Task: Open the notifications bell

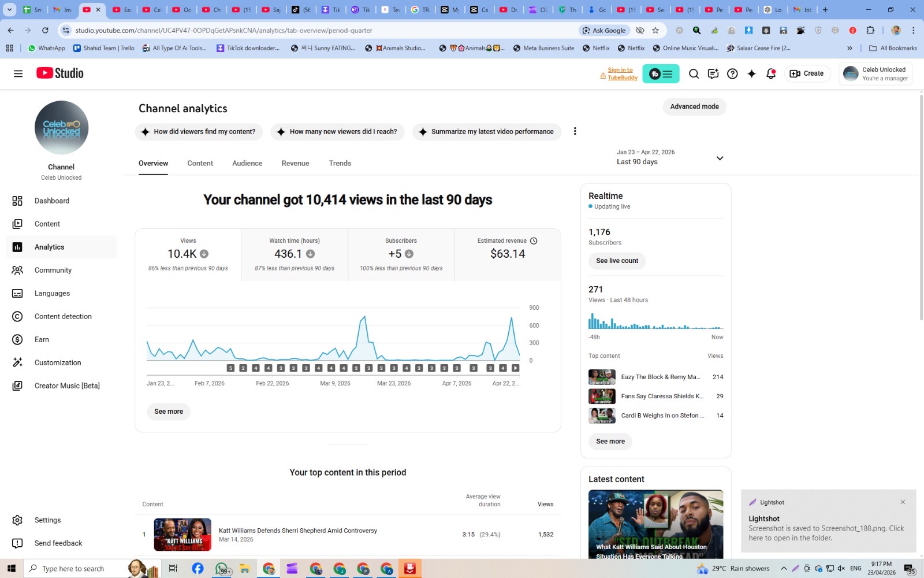Action: pyautogui.click(x=771, y=73)
